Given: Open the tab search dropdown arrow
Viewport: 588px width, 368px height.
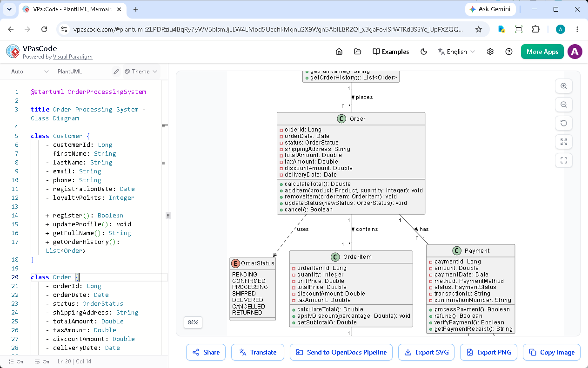Looking at the screenshot, I should click(x=9, y=9).
